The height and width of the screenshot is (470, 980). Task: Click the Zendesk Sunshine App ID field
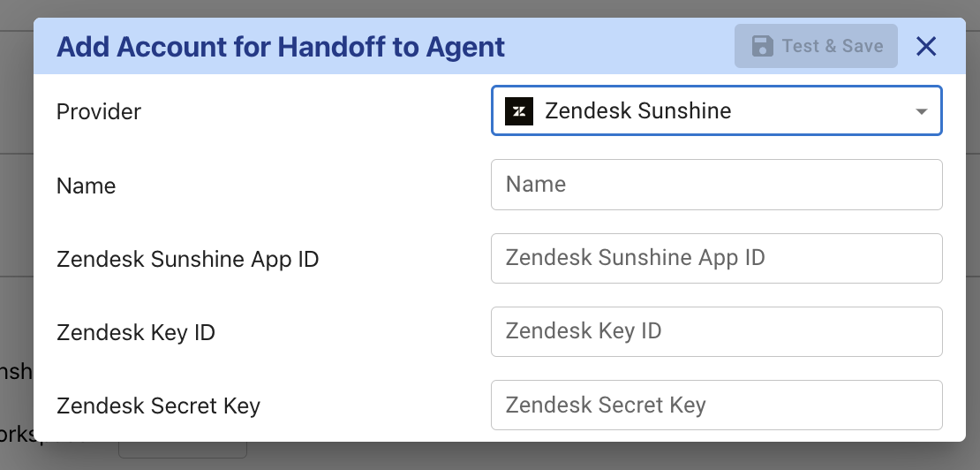pos(716,258)
